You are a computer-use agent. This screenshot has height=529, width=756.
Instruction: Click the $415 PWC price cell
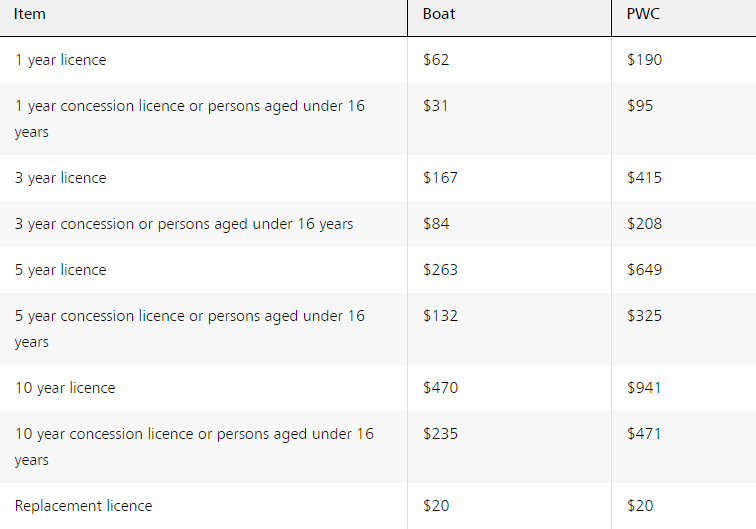click(644, 178)
